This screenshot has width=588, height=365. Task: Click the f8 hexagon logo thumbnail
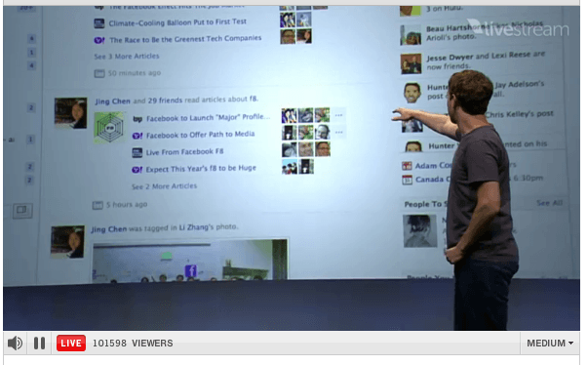click(x=109, y=128)
